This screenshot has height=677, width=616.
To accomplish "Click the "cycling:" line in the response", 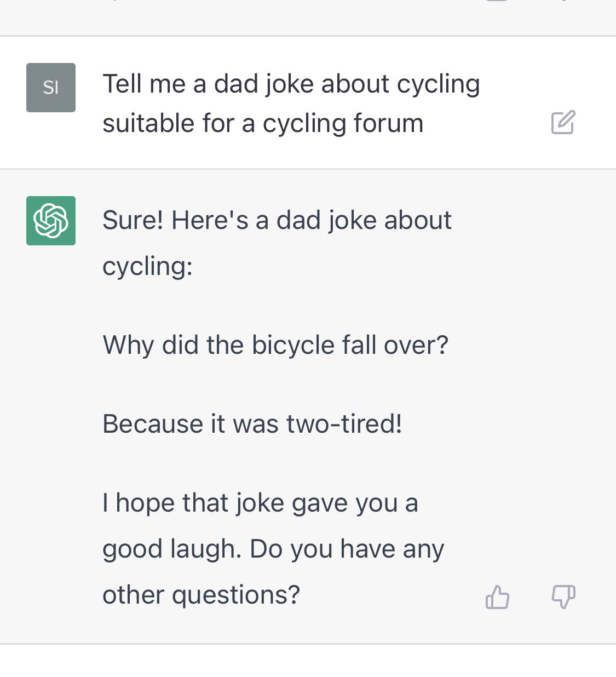I will (147, 266).
